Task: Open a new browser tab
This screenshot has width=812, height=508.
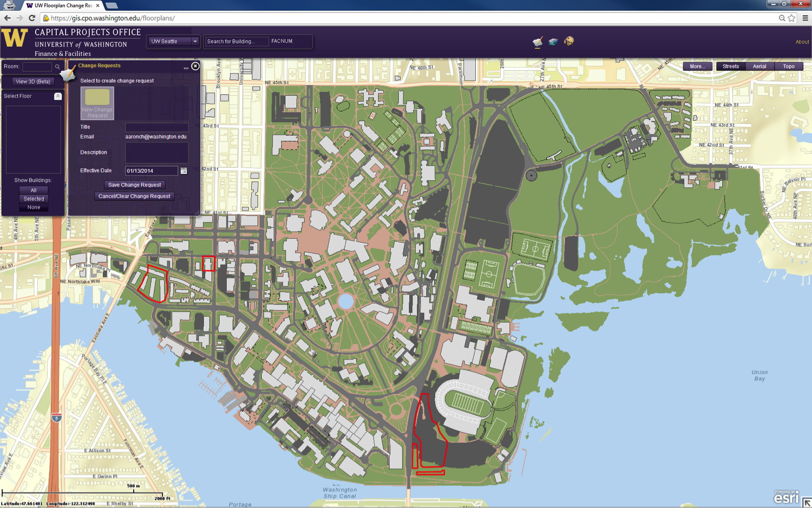Action: pos(112,5)
